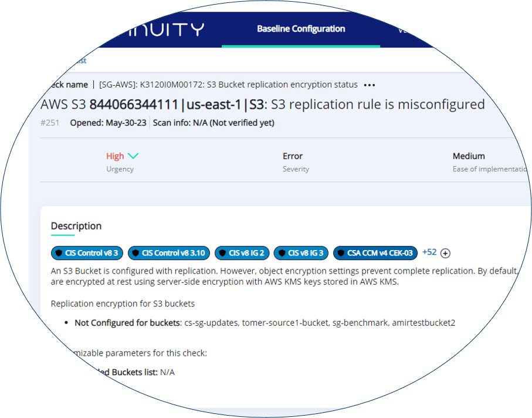Screen dimensions: 532x418
Task: Click the three-dots menu beside check name
Action: (x=369, y=85)
